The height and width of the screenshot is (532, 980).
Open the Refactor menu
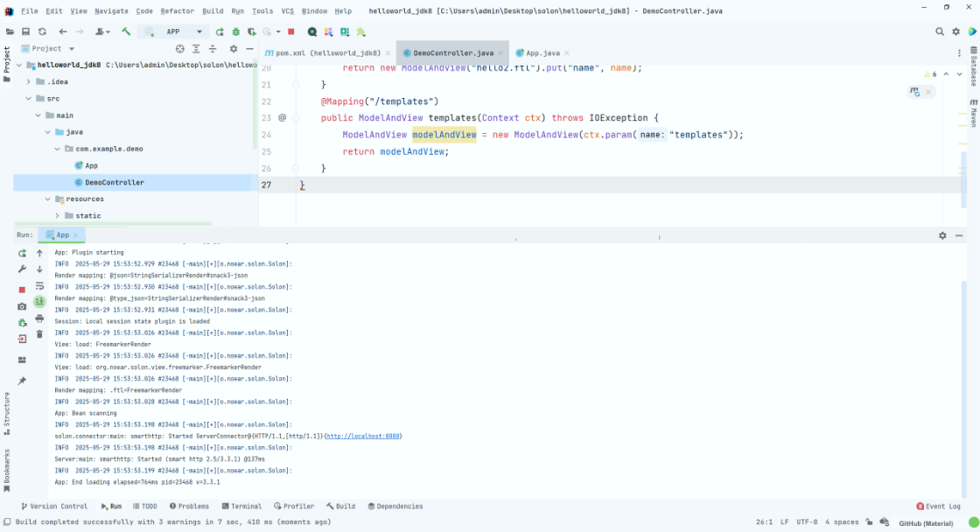pyautogui.click(x=177, y=11)
